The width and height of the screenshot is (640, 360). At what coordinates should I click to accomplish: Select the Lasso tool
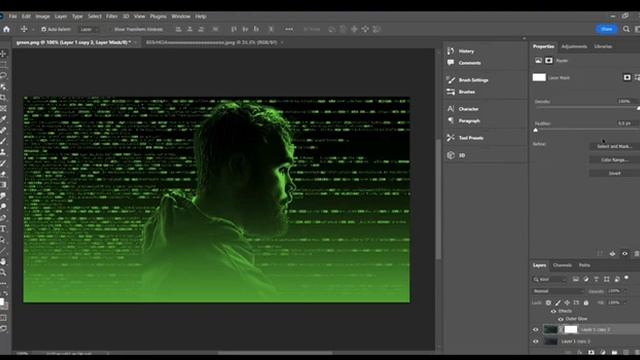tap(3, 76)
